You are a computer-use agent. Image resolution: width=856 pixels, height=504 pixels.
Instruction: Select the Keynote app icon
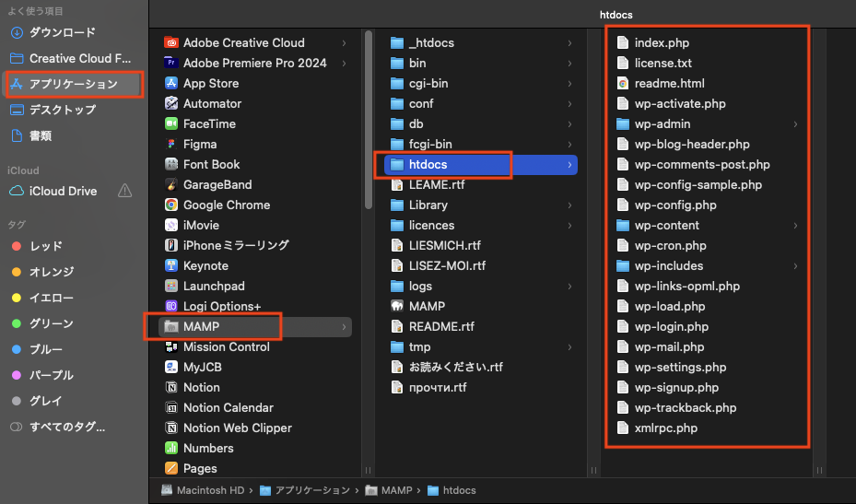point(170,265)
